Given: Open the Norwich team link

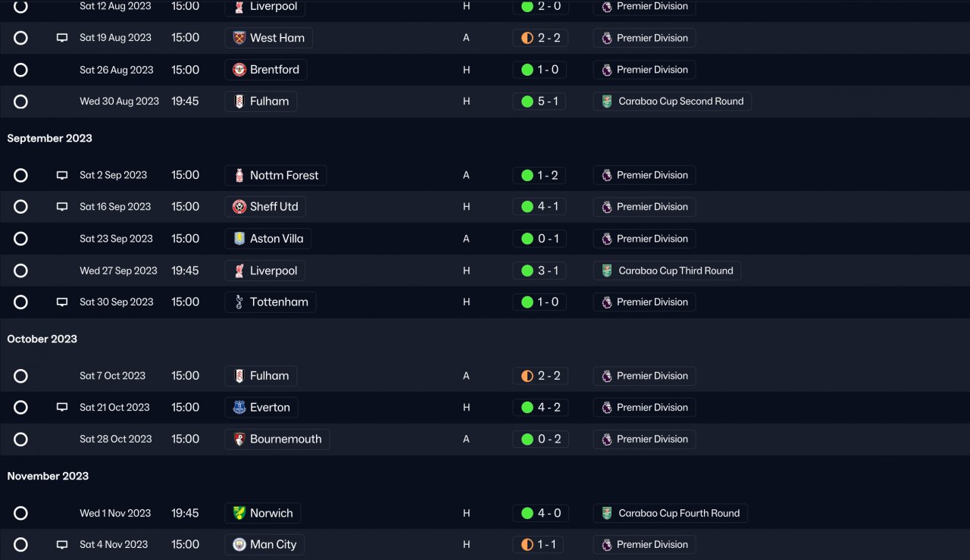Looking at the screenshot, I should pyautogui.click(x=271, y=513).
